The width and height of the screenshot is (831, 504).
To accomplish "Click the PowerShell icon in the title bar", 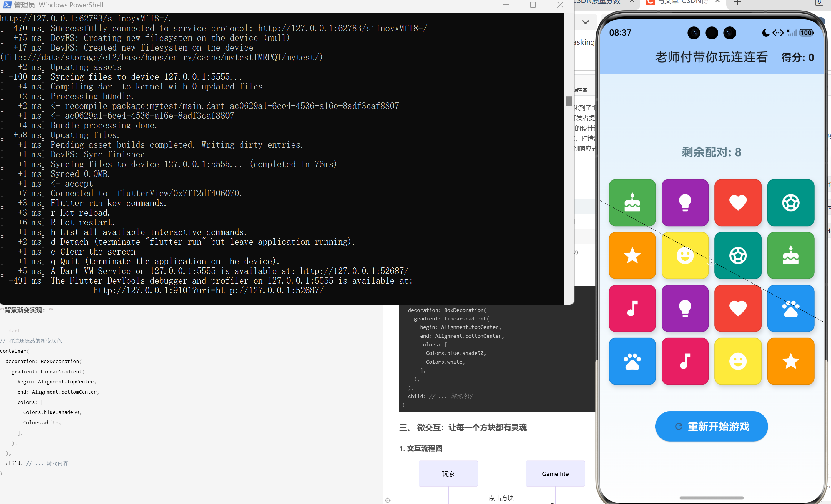I will (7, 5).
